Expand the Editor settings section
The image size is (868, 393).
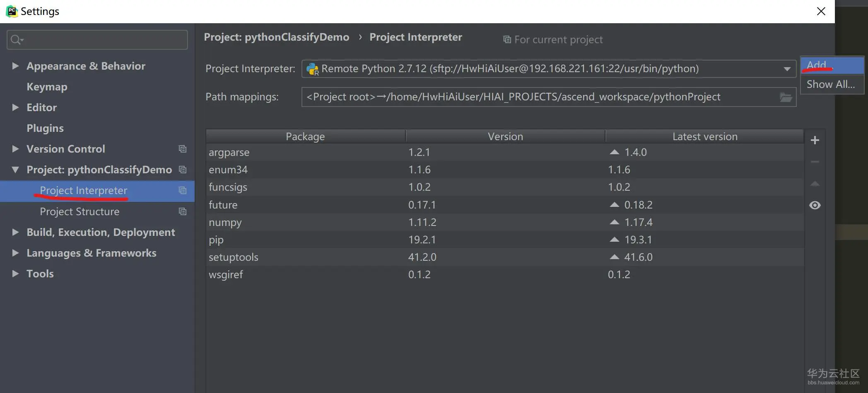pos(15,107)
